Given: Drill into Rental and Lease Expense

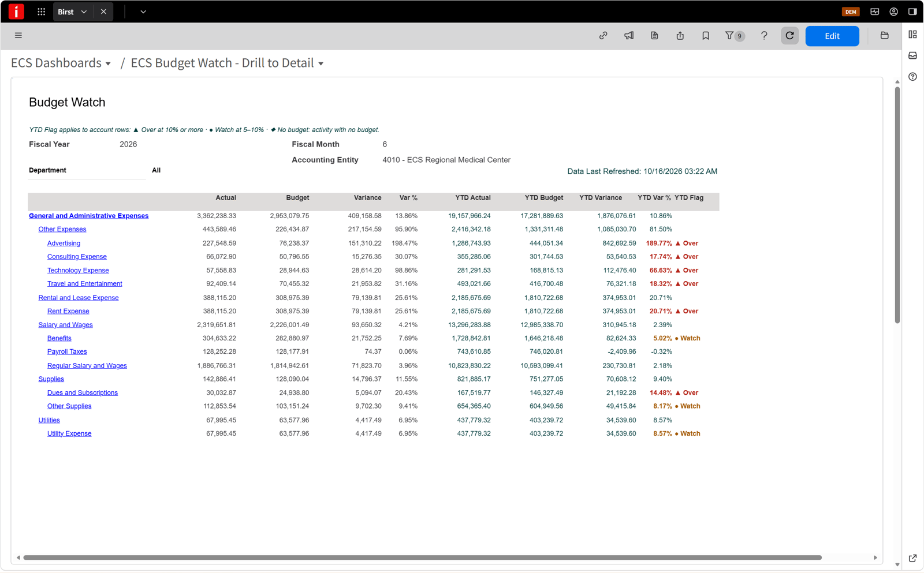Looking at the screenshot, I should [79, 298].
